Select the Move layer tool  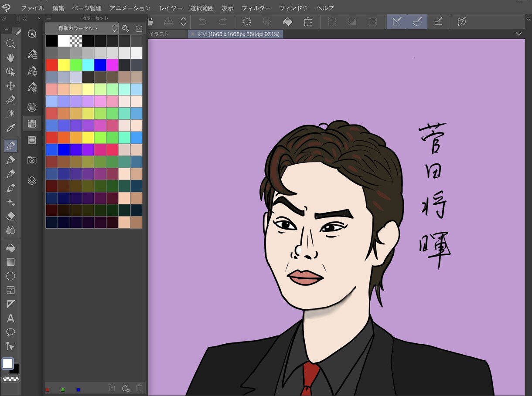pyautogui.click(x=10, y=86)
